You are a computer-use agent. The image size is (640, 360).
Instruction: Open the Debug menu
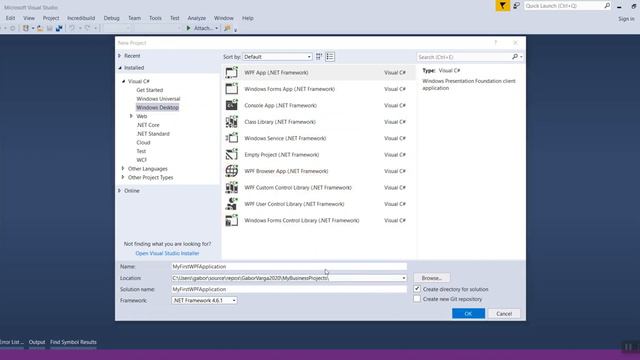coord(111,18)
